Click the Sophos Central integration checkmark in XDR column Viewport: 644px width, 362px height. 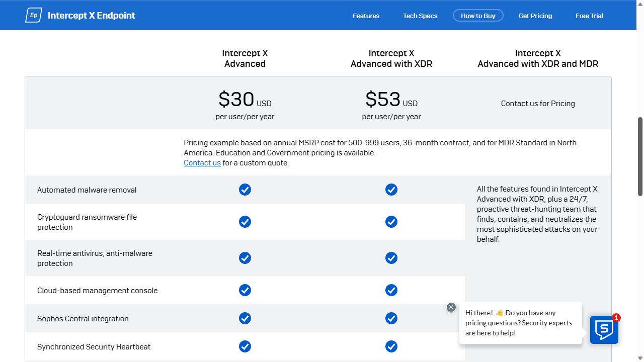tap(391, 318)
